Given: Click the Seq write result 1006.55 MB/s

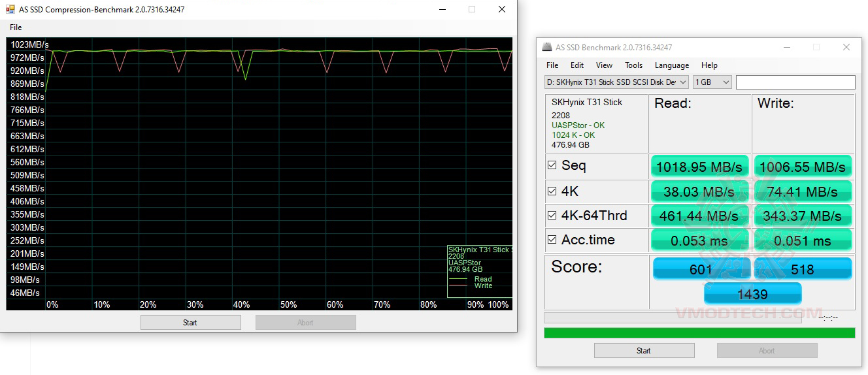Looking at the screenshot, I should click(803, 167).
